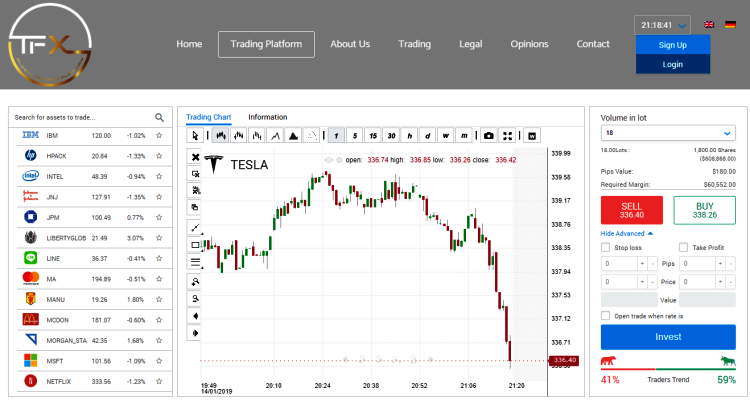The width and height of the screenshot is (750, 400).
Task: Click the traders trend percentage bar
Action: click(x=668, y=369)
